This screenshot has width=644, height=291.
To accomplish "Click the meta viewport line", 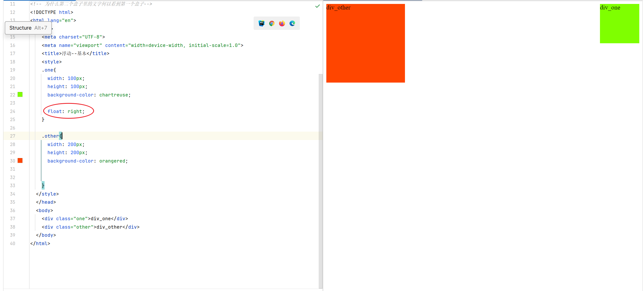I will [143, 45].
